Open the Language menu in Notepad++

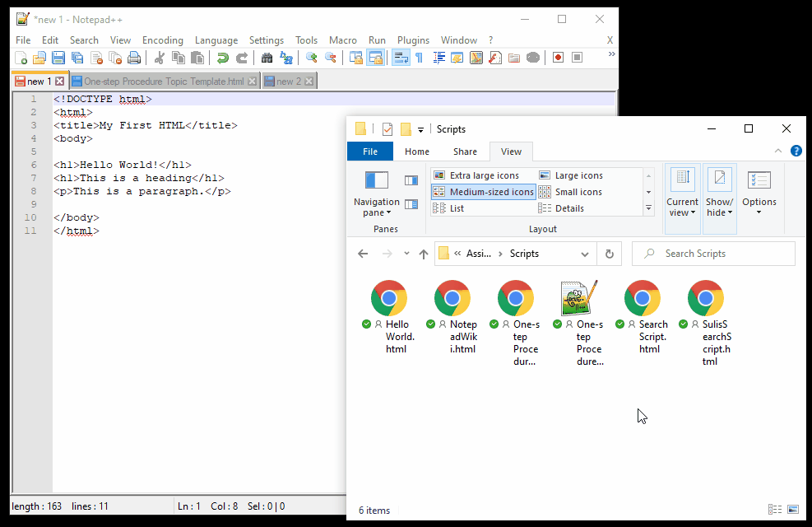[x=216, y=40]
